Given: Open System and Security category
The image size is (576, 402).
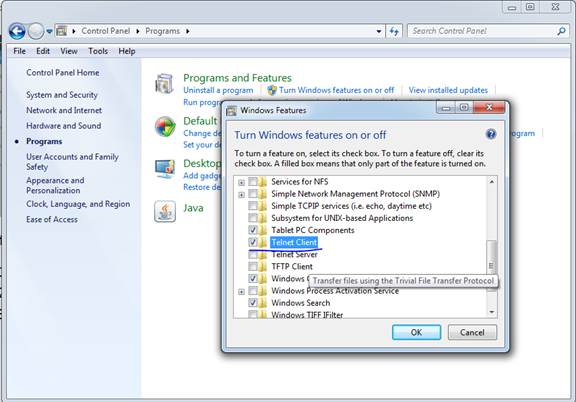Looking at the screenshot, I should tap(62, 95).
